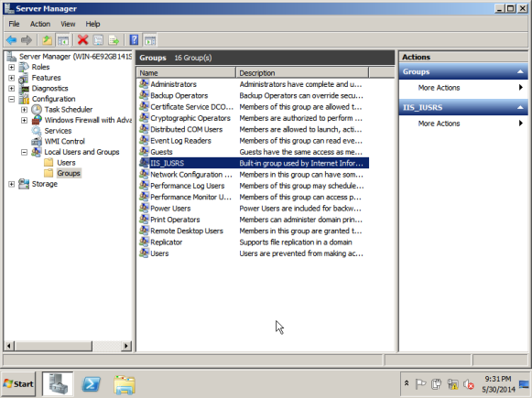Click the red Delete X toolbar icon
The height and width of the screenshot is (398, 532).
click(x=82, y=40)
